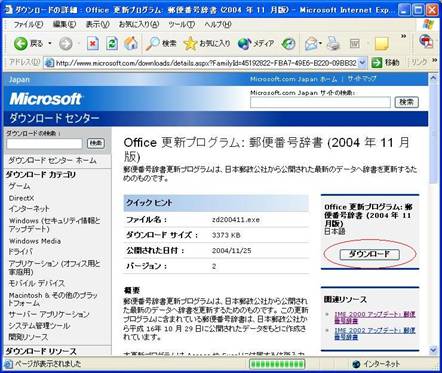Open the ドライバ category link
Screen dimensions: 442x373
[21, 252]
